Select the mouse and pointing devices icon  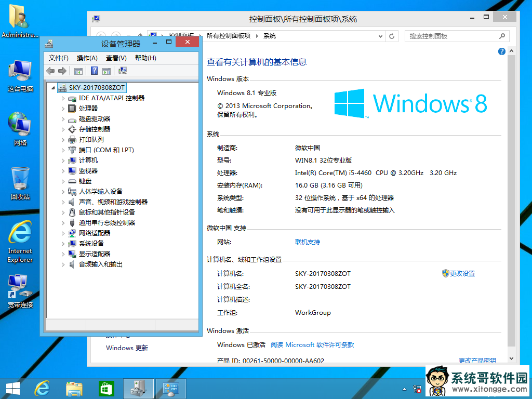72,212
